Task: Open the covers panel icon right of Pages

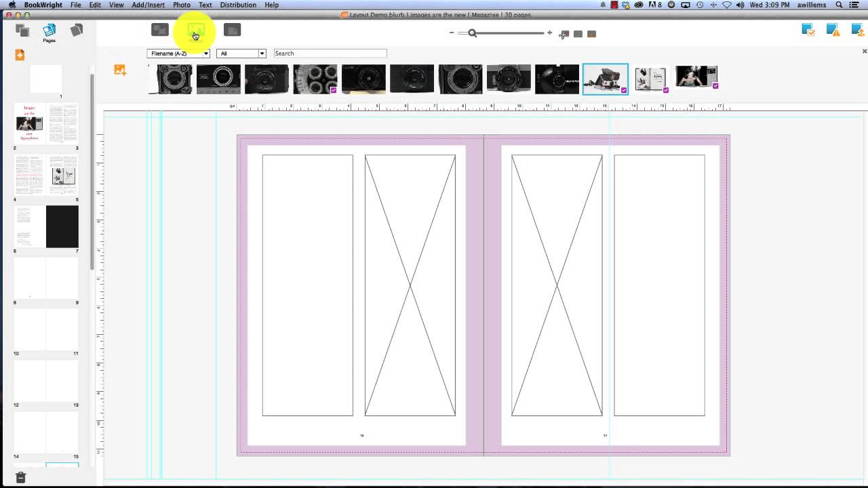Action: coord(77,30)
